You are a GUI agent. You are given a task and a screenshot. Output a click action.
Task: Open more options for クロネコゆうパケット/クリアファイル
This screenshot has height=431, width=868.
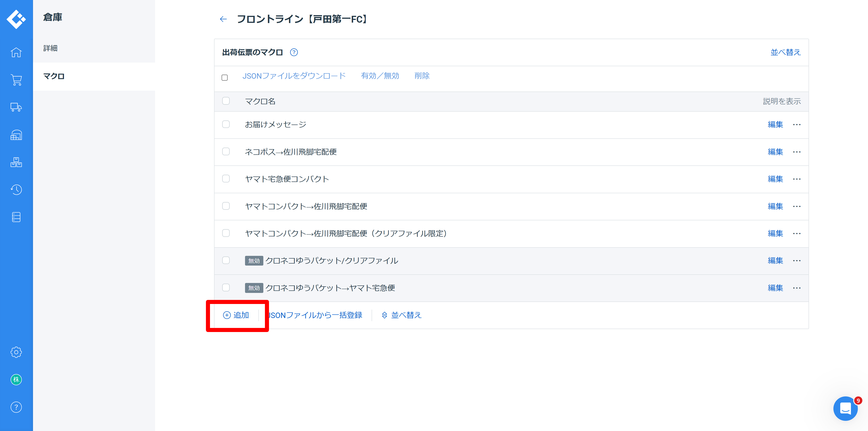(797, 261)
